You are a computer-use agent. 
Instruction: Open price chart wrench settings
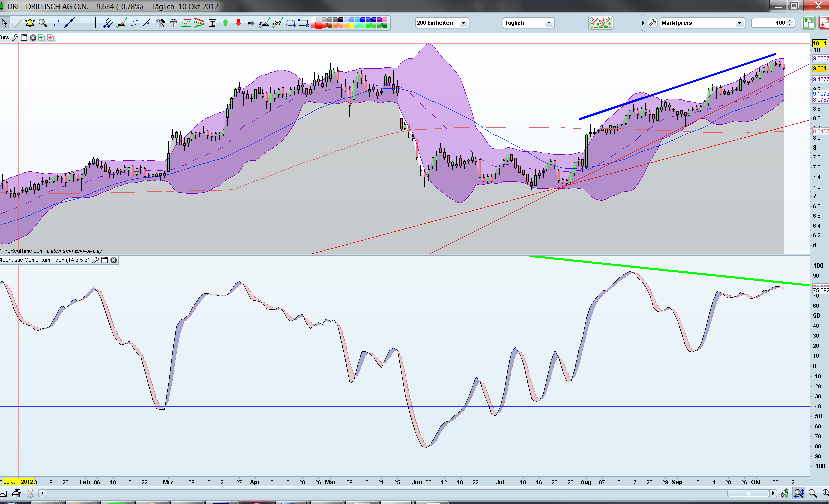pos(15,37)
